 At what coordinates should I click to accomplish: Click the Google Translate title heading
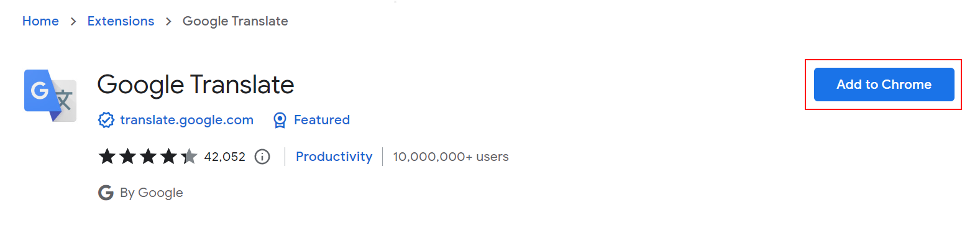click(x=196, y=85)
